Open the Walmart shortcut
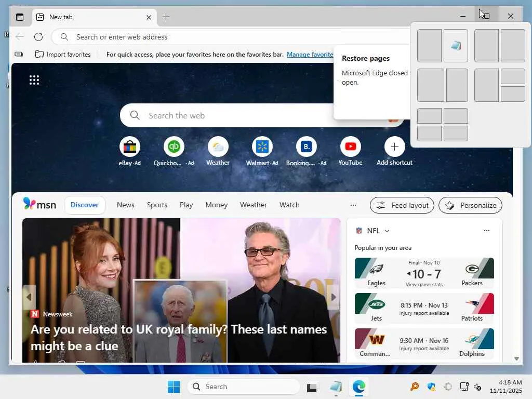 click(x=262, y=151)
